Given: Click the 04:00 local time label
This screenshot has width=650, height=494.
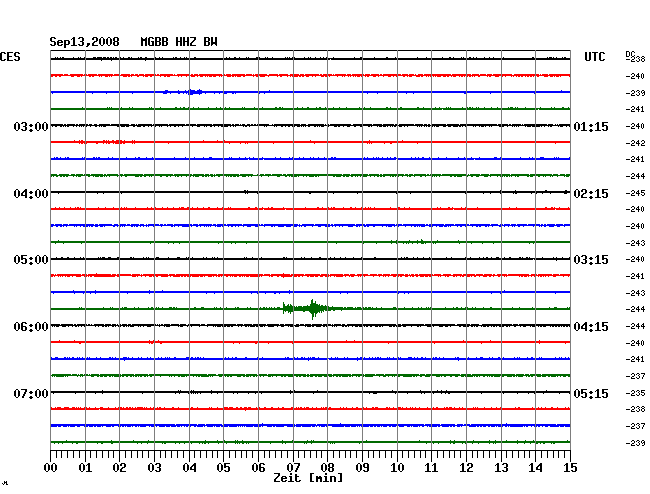Looking at the screenshot, I should point(31,194).
